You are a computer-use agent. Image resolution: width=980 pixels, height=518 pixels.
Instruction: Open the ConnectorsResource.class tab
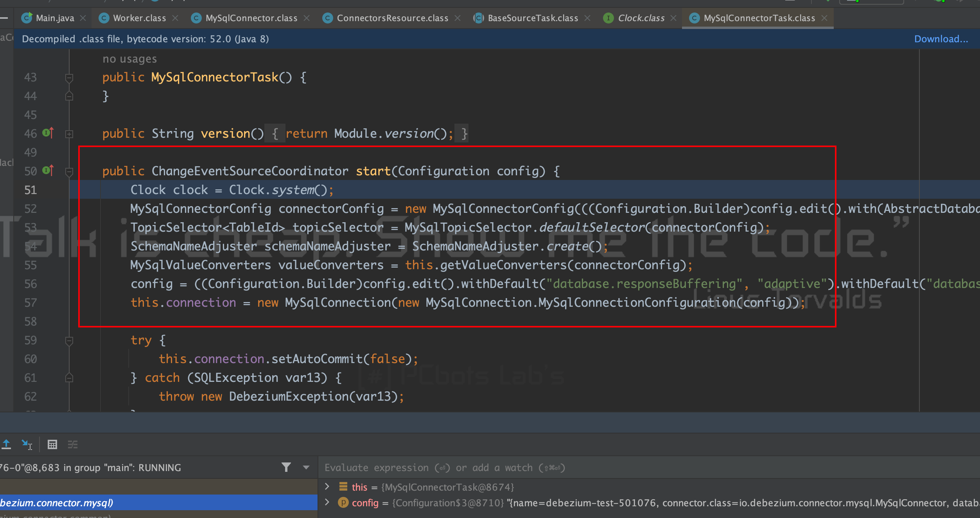pos(392,18)
